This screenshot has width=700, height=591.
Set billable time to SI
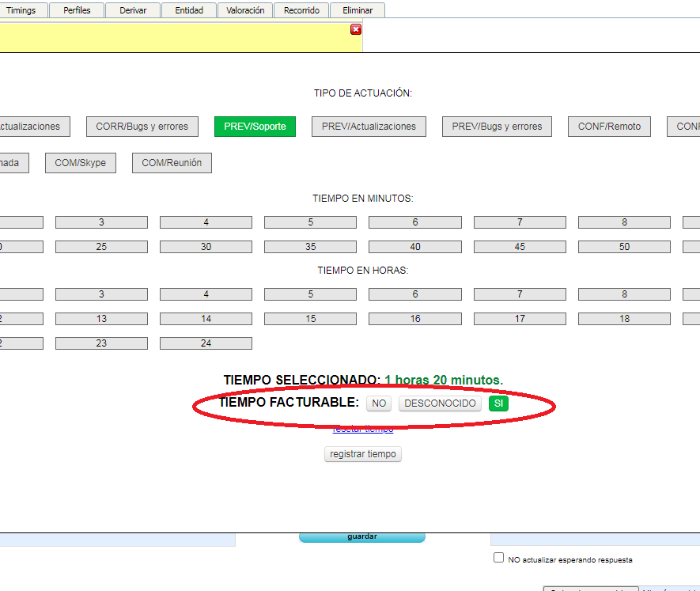click(498, 403)
